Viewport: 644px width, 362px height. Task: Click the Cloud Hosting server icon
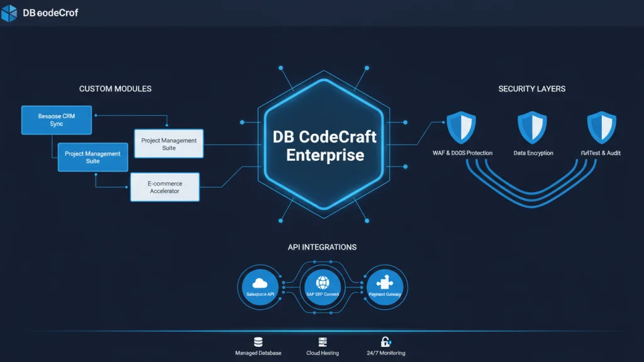click(x=323, y=342)
